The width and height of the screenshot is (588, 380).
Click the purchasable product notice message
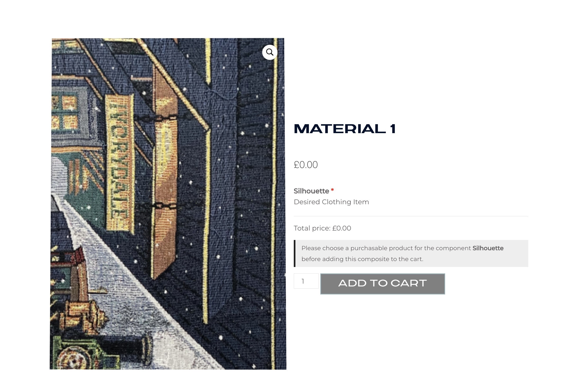coord(411,253)
